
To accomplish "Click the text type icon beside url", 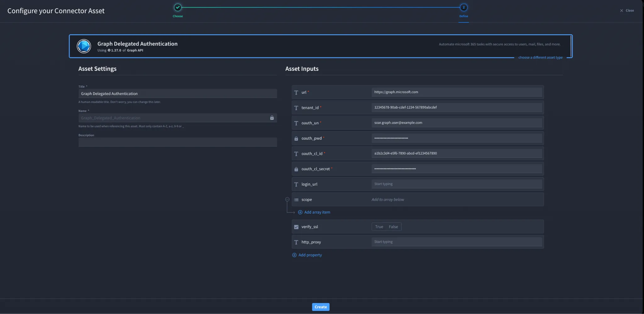I will (296, 93).
